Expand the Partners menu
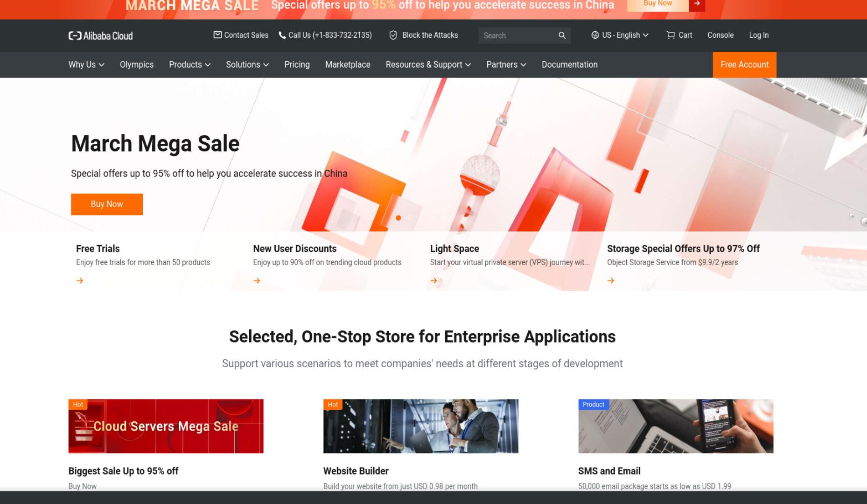The height and width of the screenshot is (504, 867). pyautogui.click(x=506, y=64)
